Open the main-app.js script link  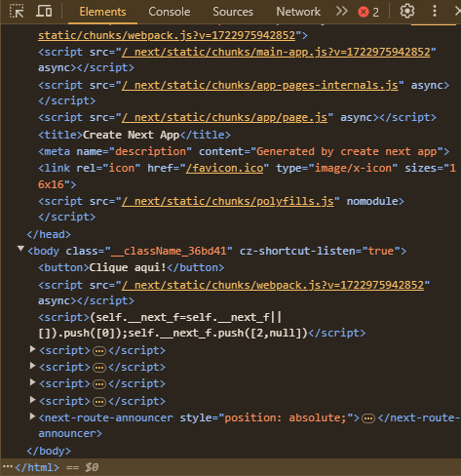point(276,52)
